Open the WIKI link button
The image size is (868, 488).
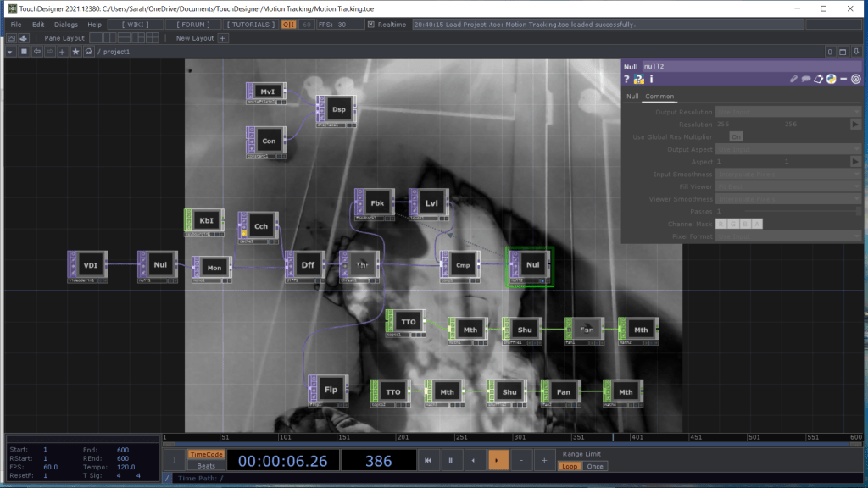tap(136, 25)
